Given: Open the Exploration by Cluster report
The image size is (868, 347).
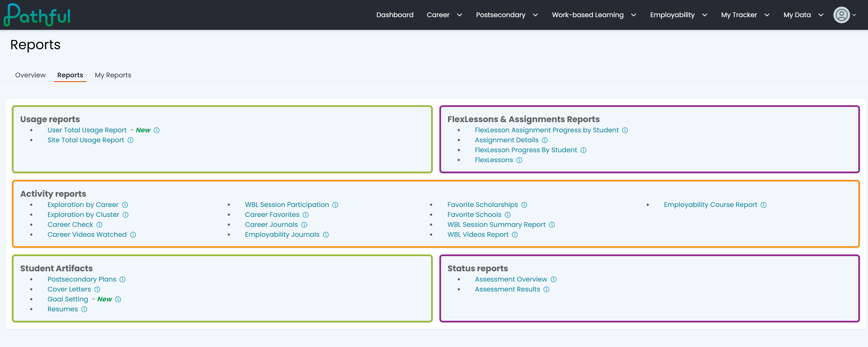Looking at the screenshot, I should click(83, 215).
